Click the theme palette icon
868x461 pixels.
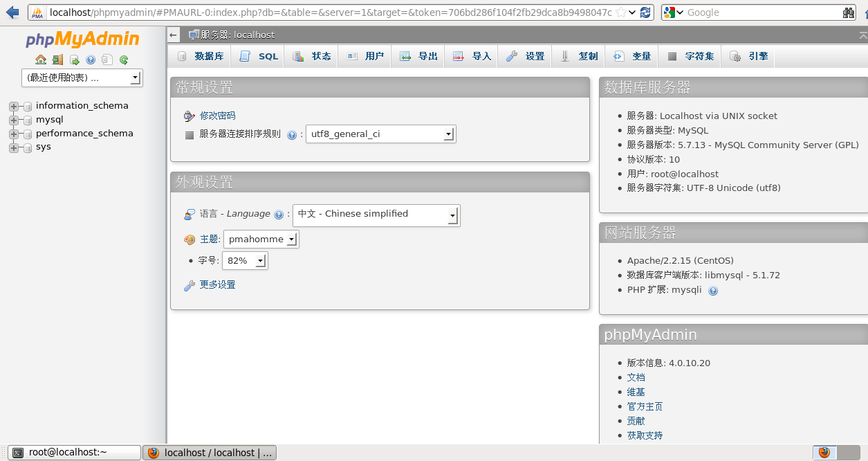tap(190, 239)
